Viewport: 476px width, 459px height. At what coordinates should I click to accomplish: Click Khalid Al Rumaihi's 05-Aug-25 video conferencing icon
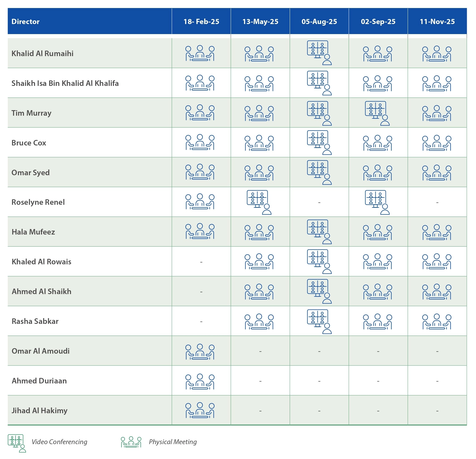319,53
